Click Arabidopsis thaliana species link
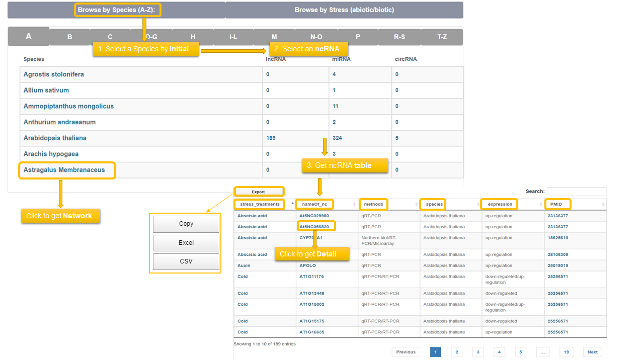 pyautogui.click(x=55, y=138)
